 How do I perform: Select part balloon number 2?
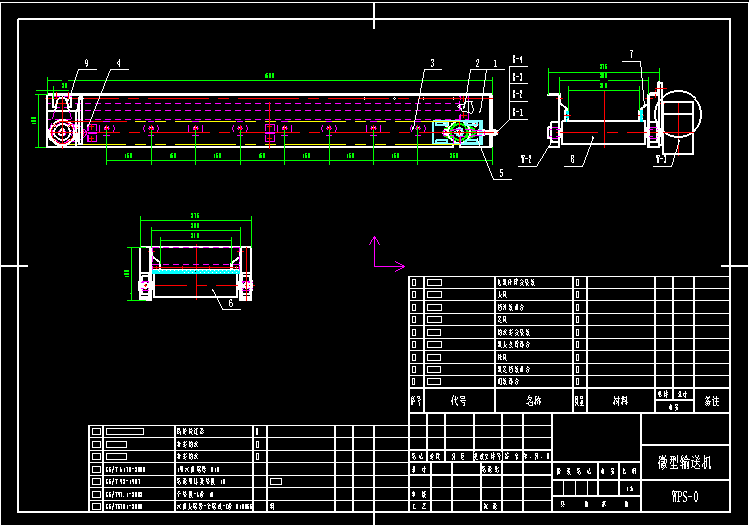coord(477,63)
